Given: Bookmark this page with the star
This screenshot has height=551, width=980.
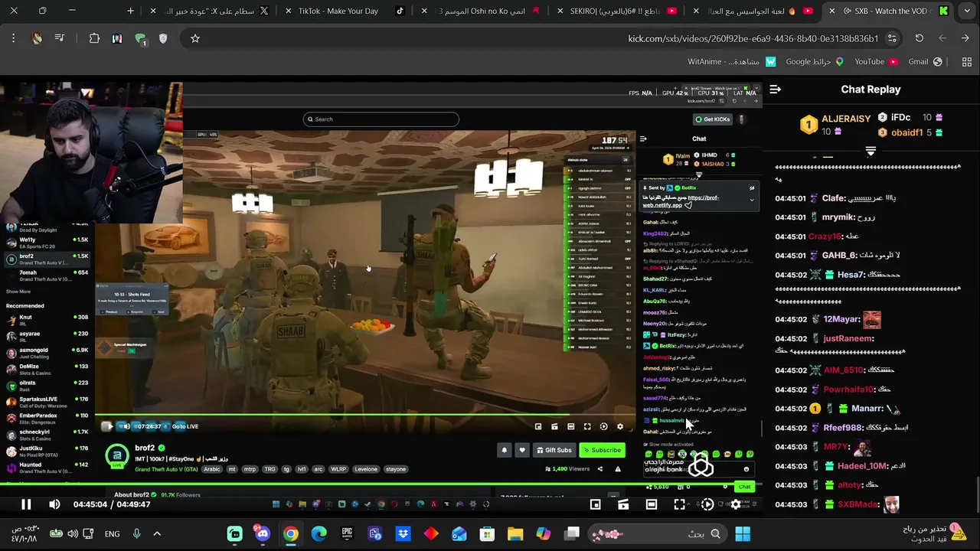Looking at the screenshot, I should click(x=195, y=38).
